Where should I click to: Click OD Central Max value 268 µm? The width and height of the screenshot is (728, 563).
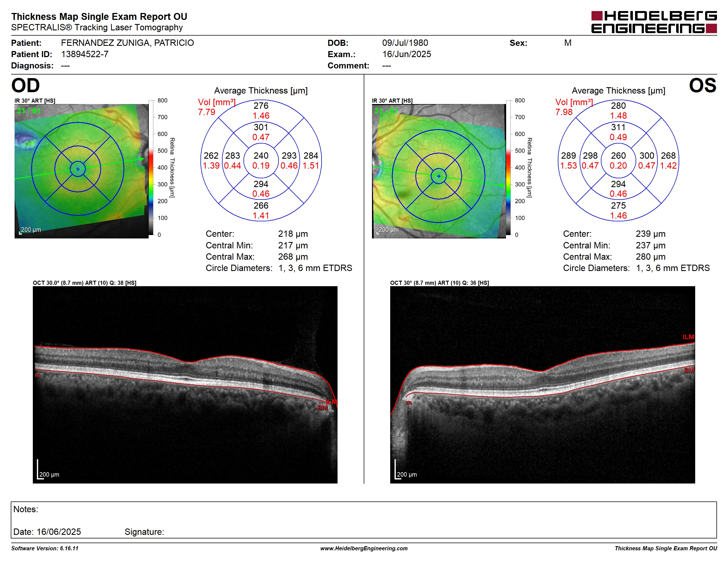pyautogui.click(x=293, y=257)
